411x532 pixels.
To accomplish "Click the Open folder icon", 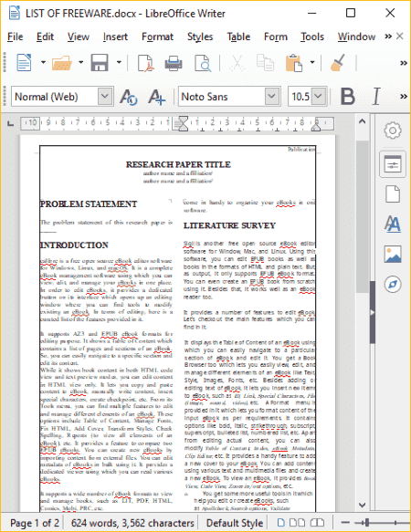I will click(x=61, y=63).
